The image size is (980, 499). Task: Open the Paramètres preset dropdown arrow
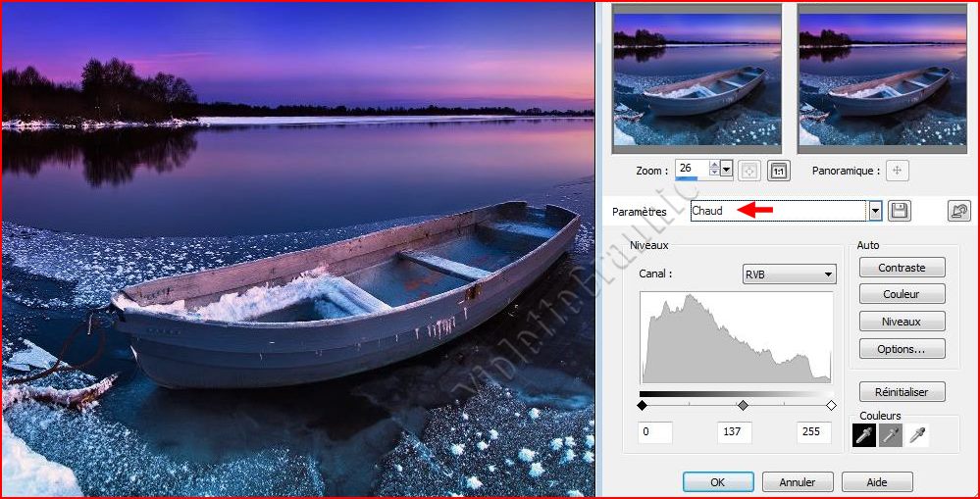(875, 211)
